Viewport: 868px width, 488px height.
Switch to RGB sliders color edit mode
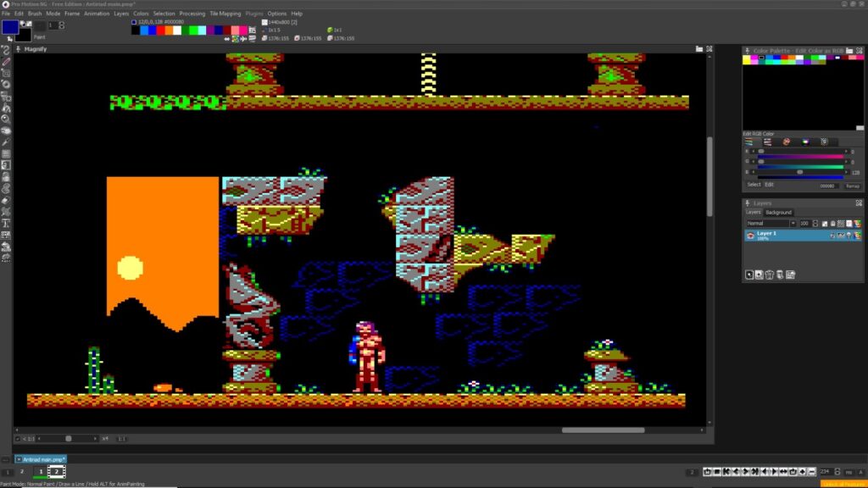(748, 142)
